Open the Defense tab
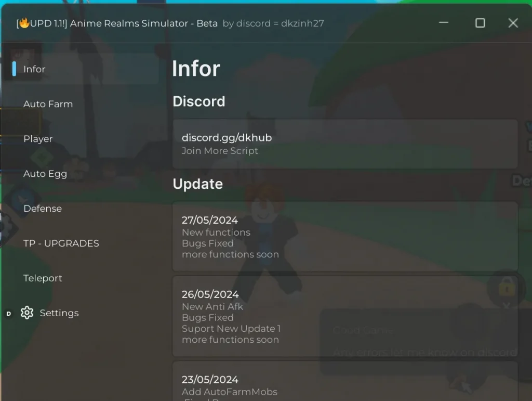 [x=43, y=208]
